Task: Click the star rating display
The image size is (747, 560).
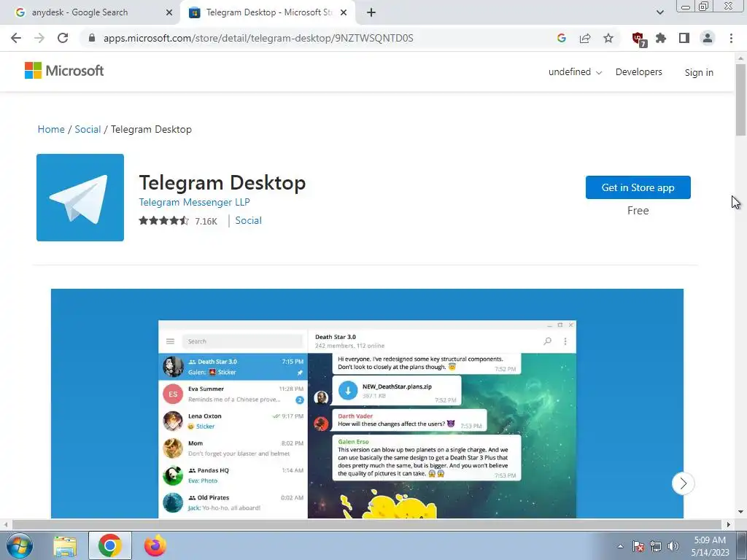Action: [164, 220]
